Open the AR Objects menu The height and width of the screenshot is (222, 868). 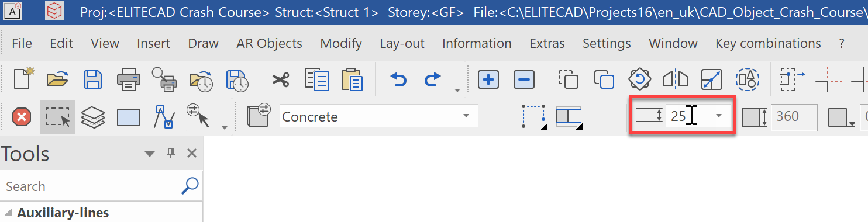click(269, 43)
